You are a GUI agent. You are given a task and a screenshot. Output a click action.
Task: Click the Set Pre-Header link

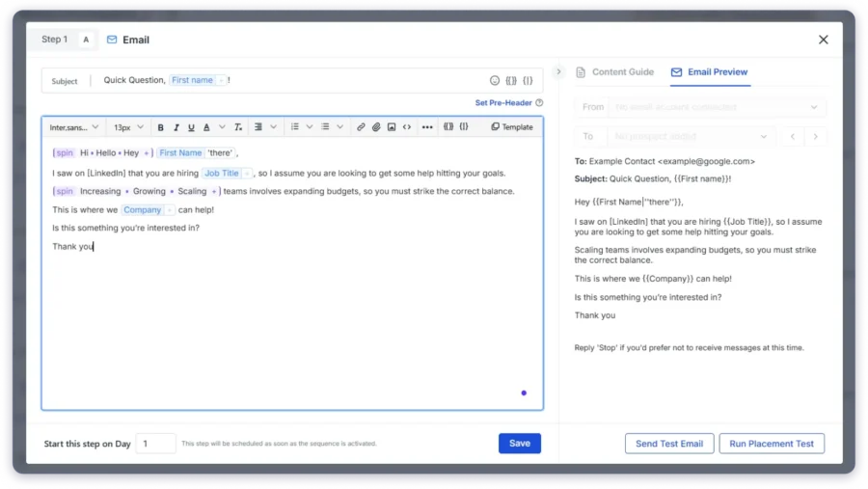503,103
